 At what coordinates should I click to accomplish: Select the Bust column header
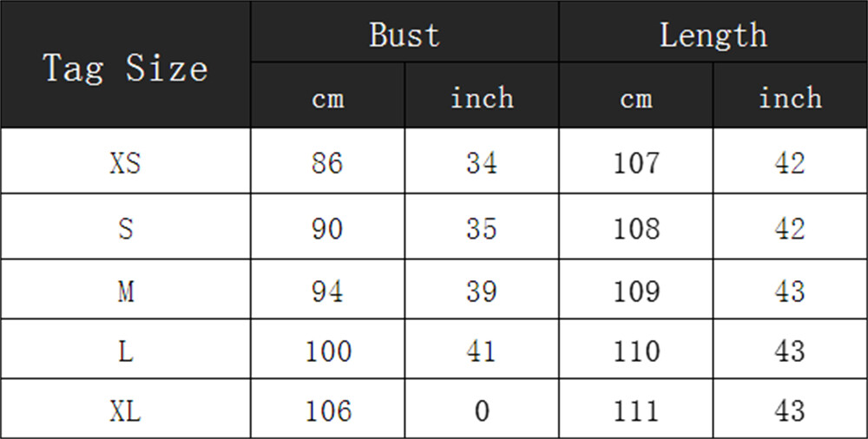(404, 35)
